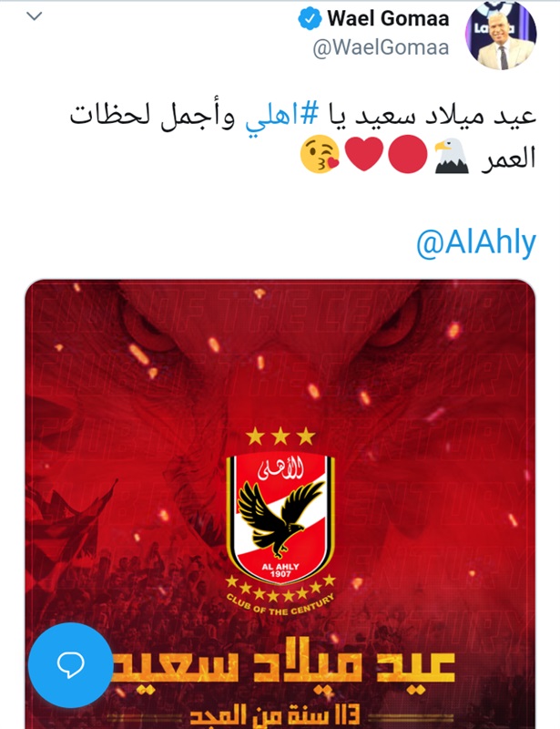Viewport: 560px width, 729px height.
Task: Open the tweet options chevron menu
Action: tap(35, 16)
